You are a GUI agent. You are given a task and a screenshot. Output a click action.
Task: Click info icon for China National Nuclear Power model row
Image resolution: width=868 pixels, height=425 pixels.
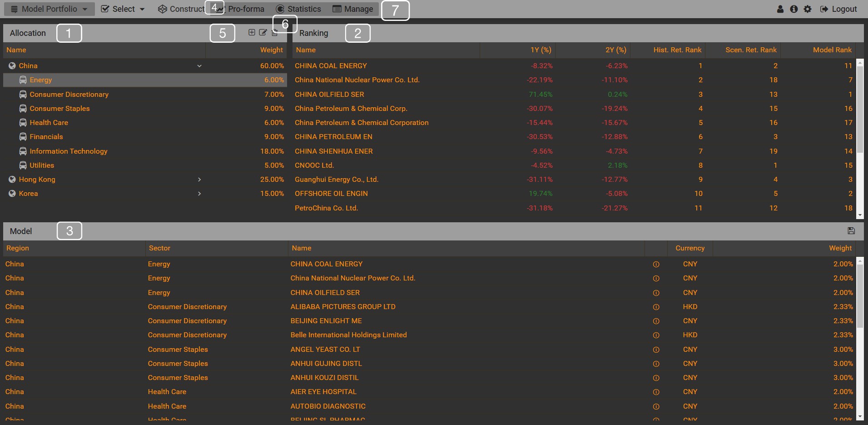pyautogui.click(x=656, y=278)
